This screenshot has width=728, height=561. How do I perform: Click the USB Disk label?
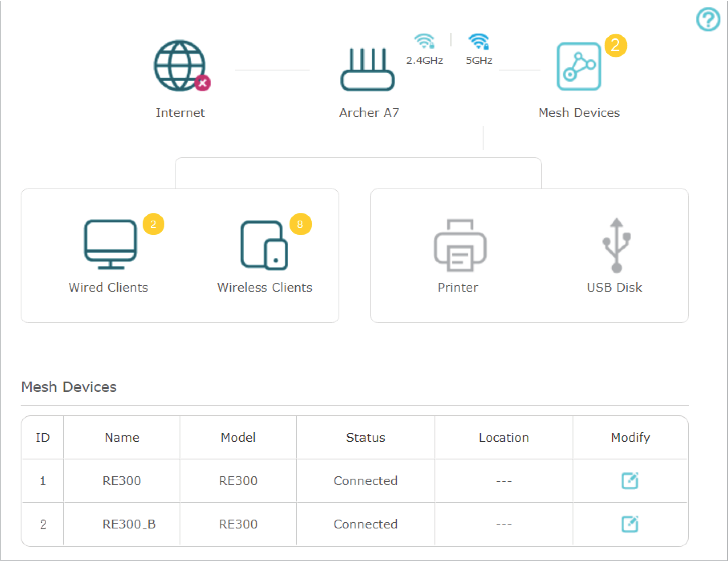click(x=614, y=287)
